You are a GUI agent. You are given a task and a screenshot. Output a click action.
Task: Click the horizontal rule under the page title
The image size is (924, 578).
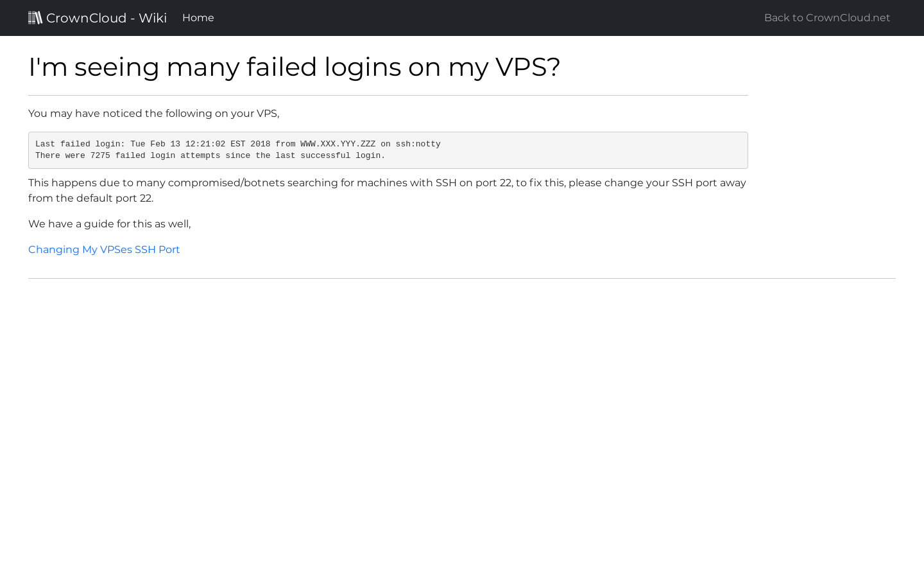tap(388, 95)
